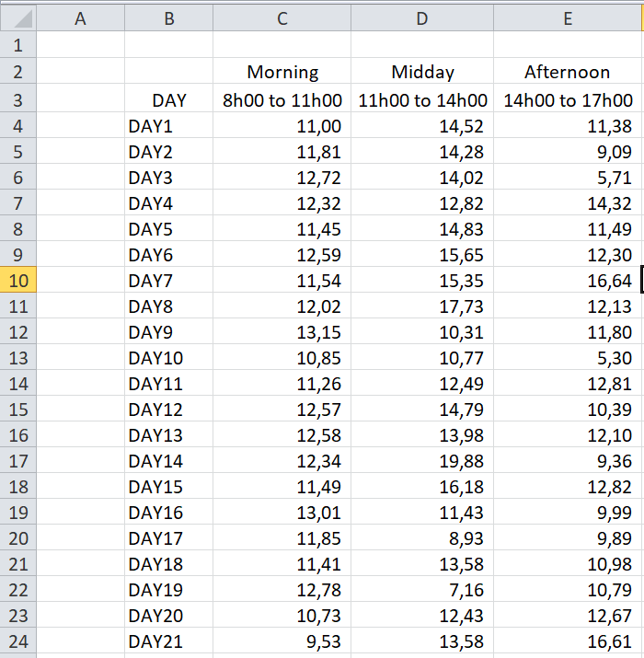This screenshot has height=658, width=644.
Task: Select column D header
Action: point(422,18)
